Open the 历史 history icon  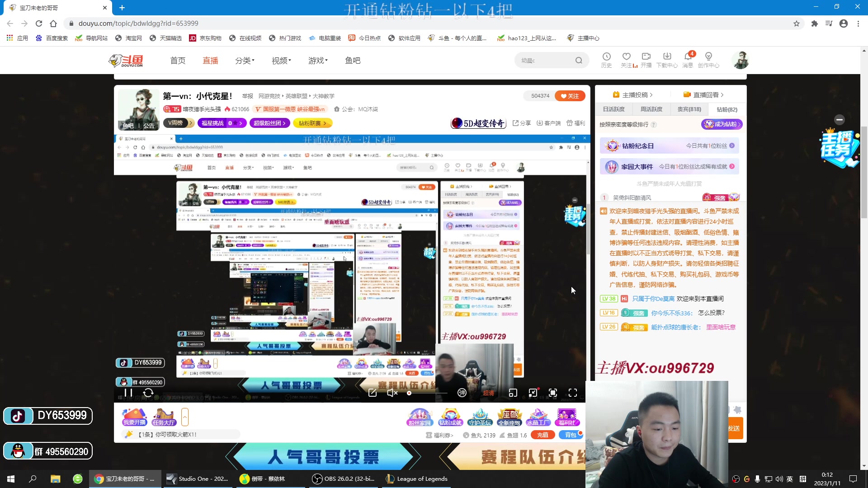(x=607, y=60)
